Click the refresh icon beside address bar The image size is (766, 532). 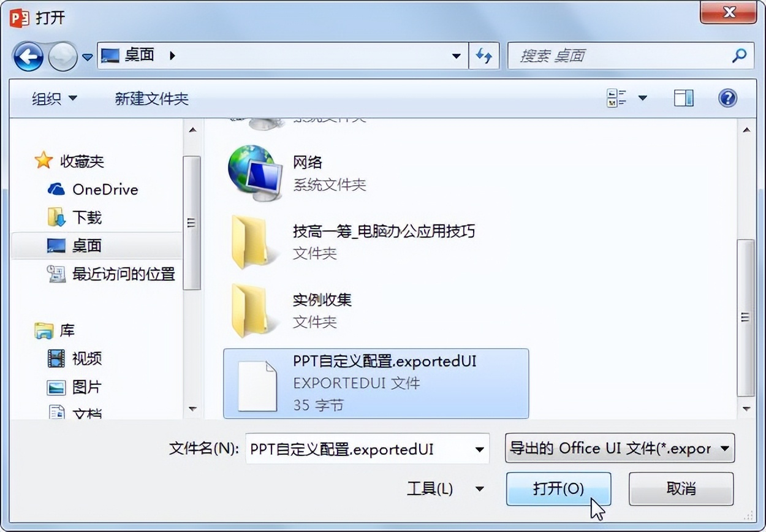[x=484, y=56]
